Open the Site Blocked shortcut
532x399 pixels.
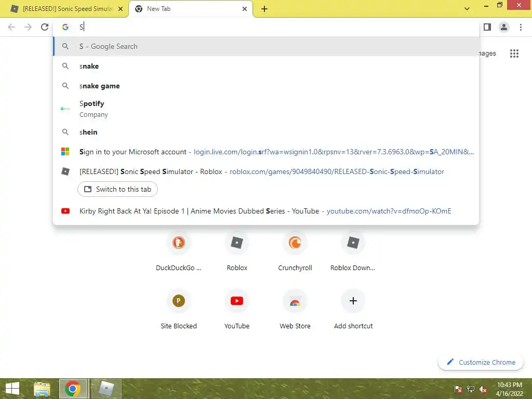tap(179, 310)
